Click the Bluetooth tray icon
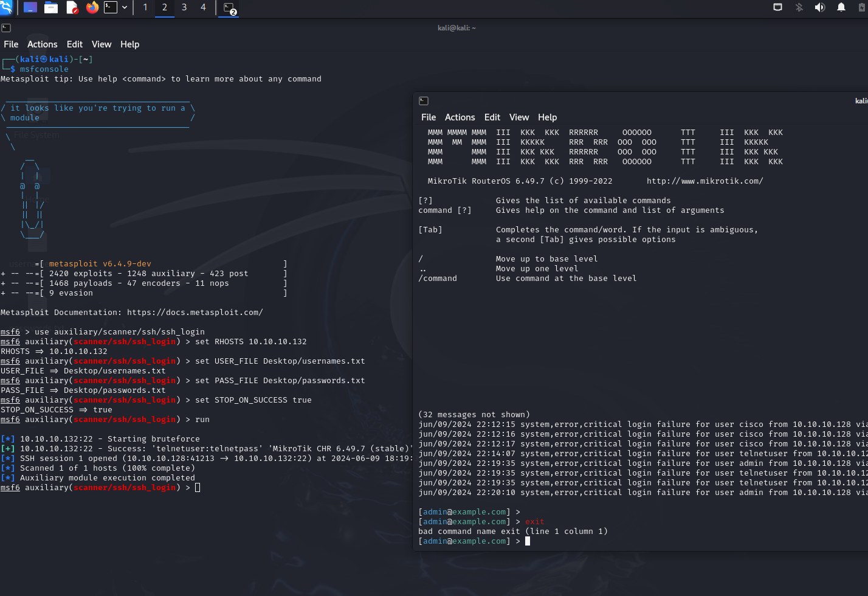 [x=799, y=7]
